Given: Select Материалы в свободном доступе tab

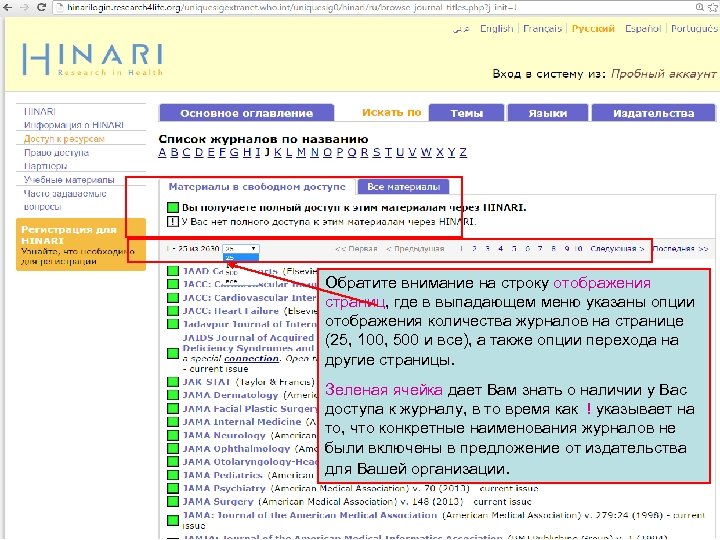Looking at the screenshot, I should pyautogui.click(x=257, y=186).
